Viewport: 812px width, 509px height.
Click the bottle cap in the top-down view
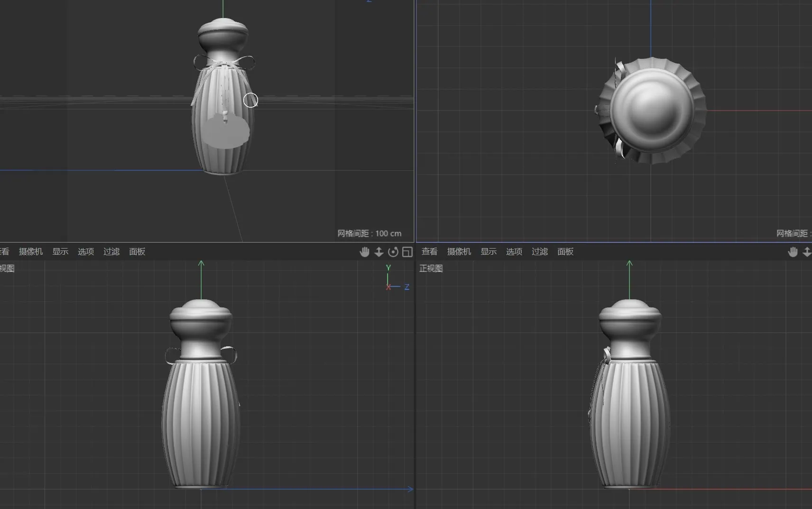[x=652, y=111]
